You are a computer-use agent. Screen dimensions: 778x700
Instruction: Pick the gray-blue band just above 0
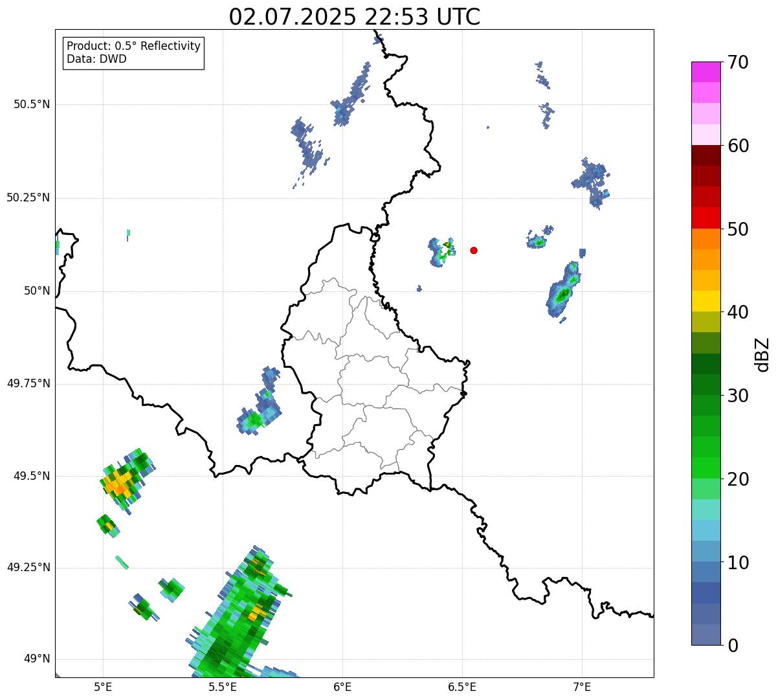[706, 635]
